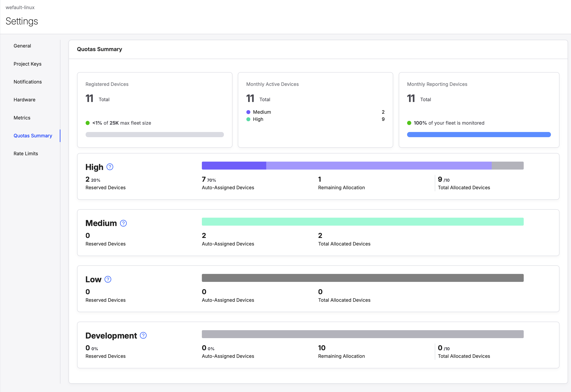Viewport: 571px width, 392px height.
Task: Click the help icon next to Medium
Action: coord(123,223)
